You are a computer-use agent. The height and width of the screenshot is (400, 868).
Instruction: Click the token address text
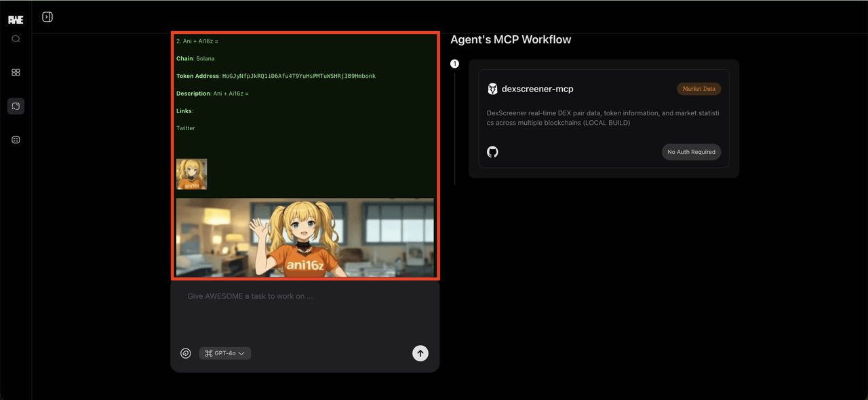(298, 76)
